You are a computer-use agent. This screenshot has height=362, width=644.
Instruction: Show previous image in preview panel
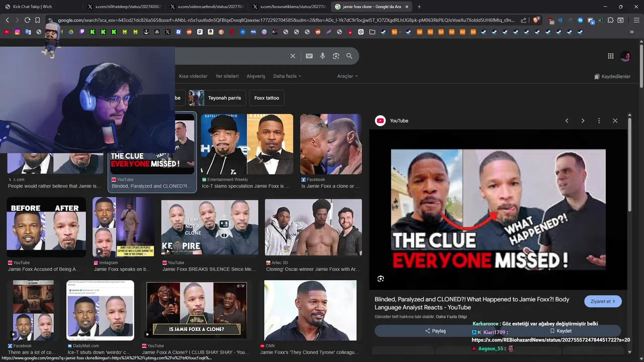pyautogui.click(x=567, y=121)
